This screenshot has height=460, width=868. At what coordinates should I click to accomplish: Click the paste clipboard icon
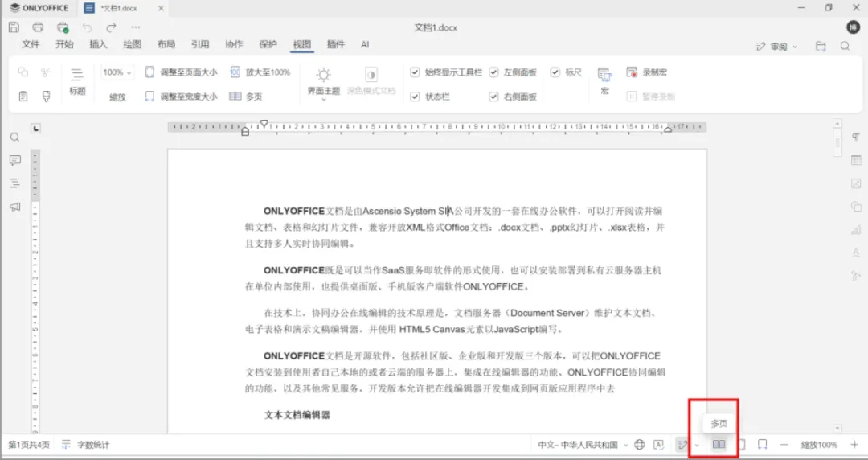[23, 97]
